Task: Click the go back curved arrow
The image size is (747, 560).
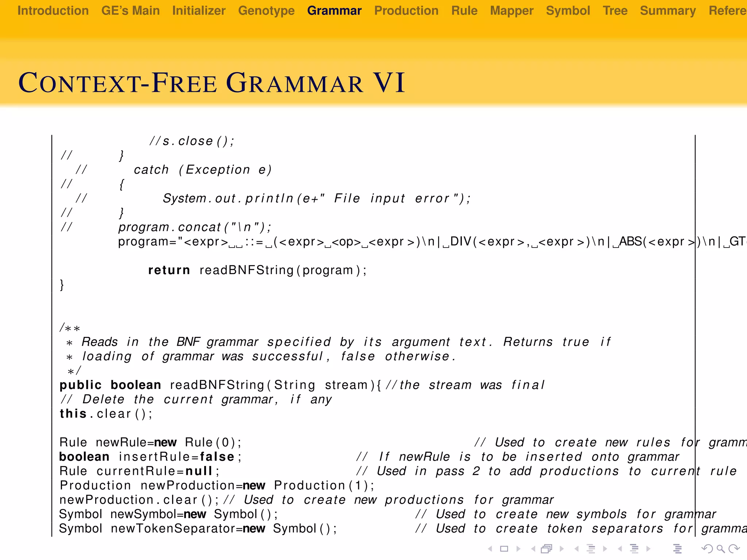Action: pyautogui.click(x=708, y=549)
